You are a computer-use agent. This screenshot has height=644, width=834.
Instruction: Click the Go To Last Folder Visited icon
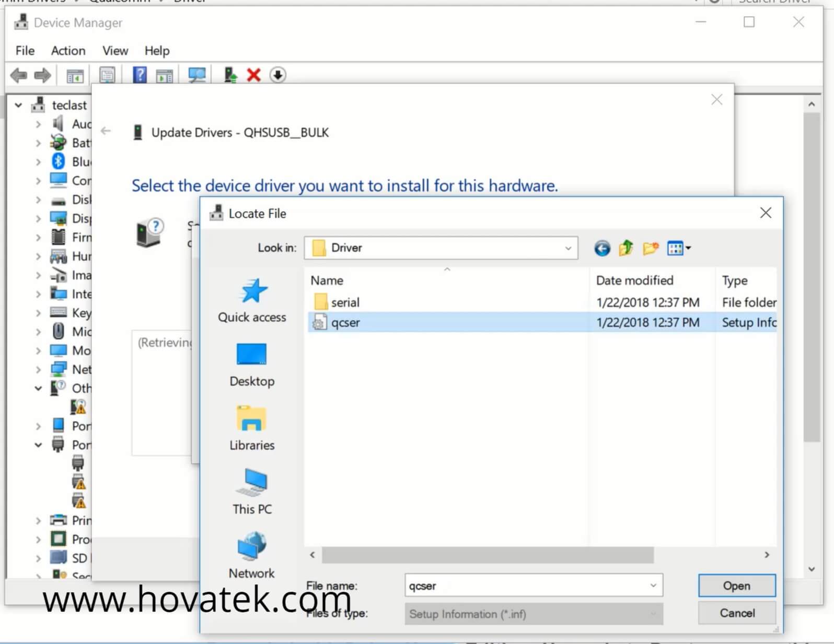click(x=602, y=248)
